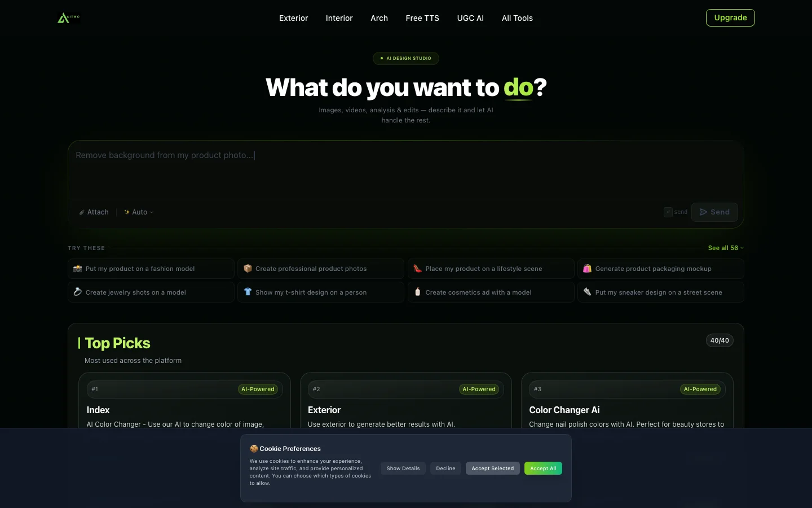Image resolution: width=812 pixels, height=508 pixels.
Task: Click the AI-Powered badge on Exterior card
Action: (x=479, y=389)
